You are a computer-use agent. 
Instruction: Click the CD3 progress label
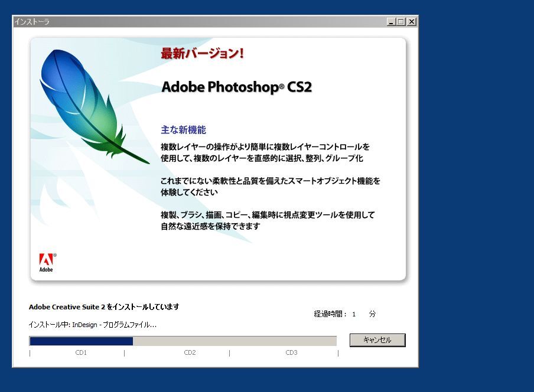291,352
